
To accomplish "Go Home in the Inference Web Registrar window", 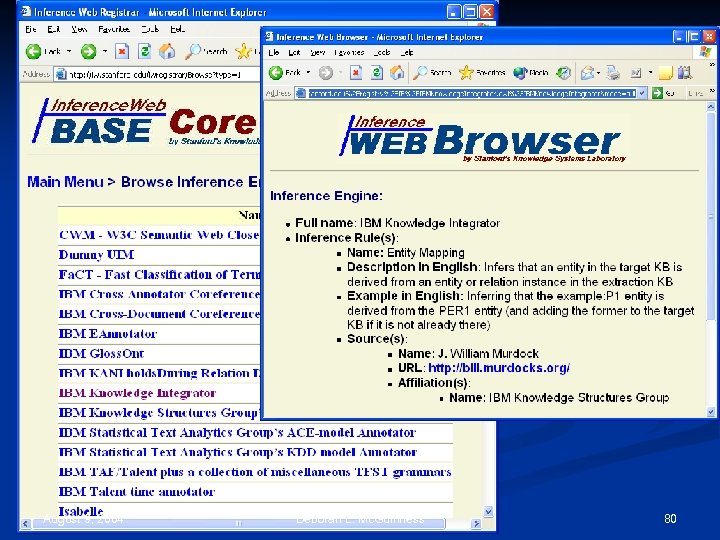I will pyautogui.click(x=167, y=51).
